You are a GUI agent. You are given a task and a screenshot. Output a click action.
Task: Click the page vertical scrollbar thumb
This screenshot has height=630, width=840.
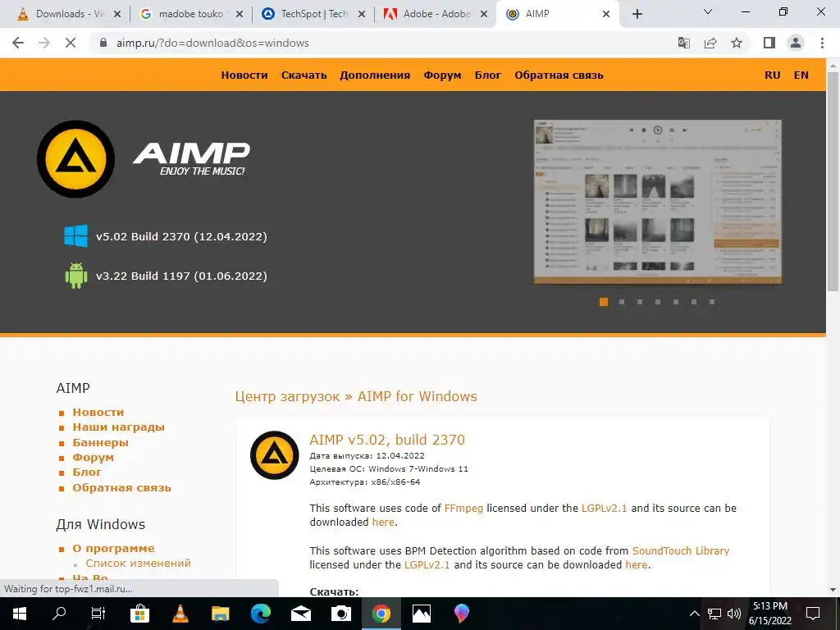[x=833, y=181]
